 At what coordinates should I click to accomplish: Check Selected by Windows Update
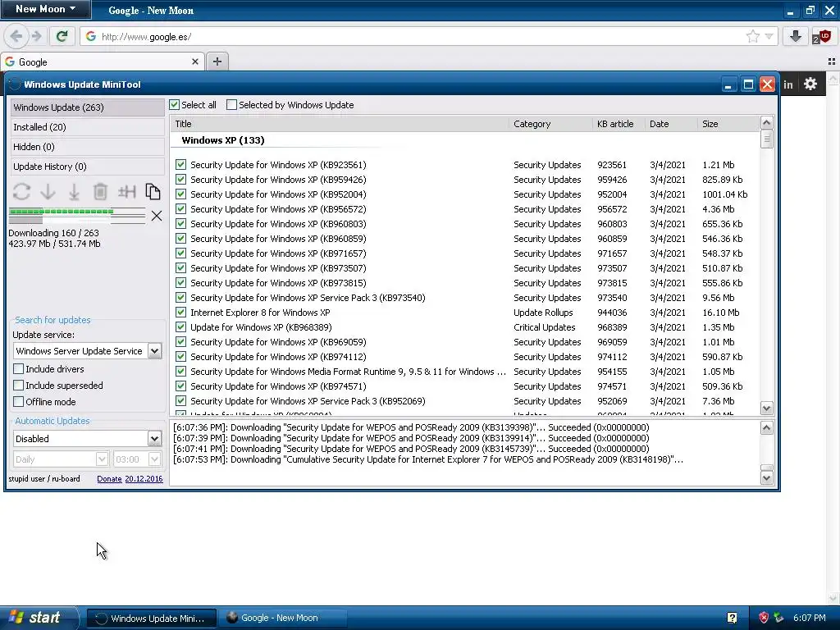(231, 104)
